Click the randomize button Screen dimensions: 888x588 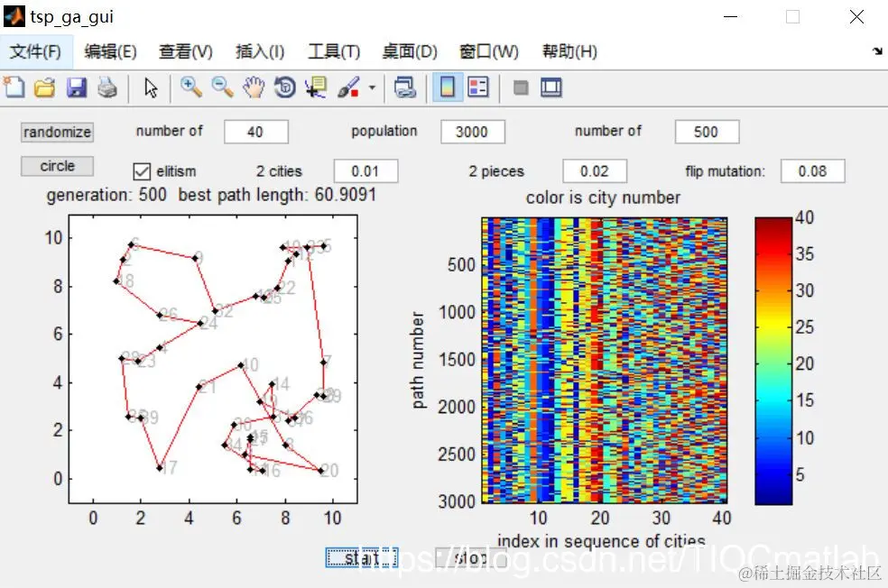click(x=57, y=132)
